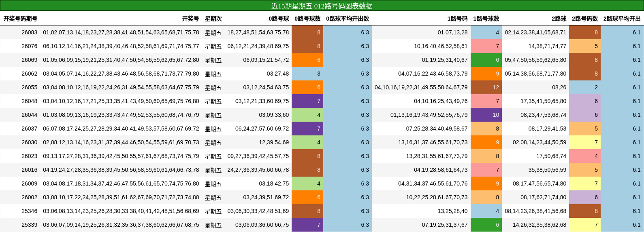Click 1路号码 cell 04,10,16,19,22,31,49,55,58,64,67,79
Image resolution: width=644 pixels, height=232 pixels.
coord(421,87)
